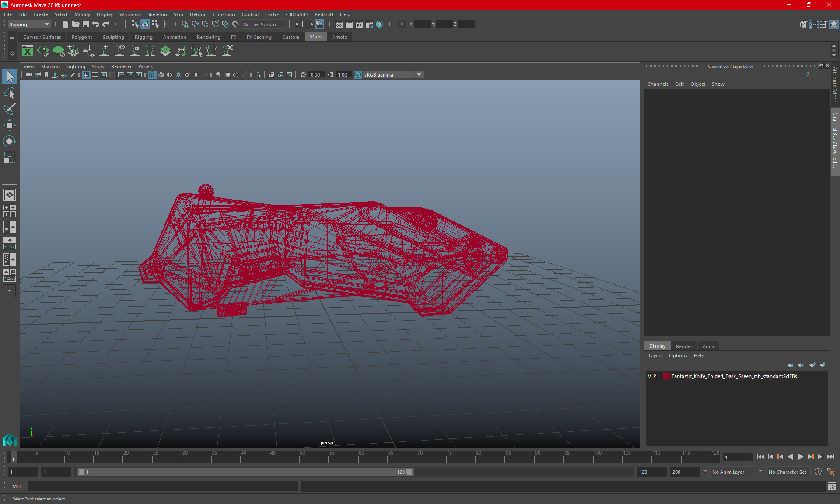The width and height of the screenshot is (840, 504).
Task: Click the Play Backwards button
Action: click(790, 457)
